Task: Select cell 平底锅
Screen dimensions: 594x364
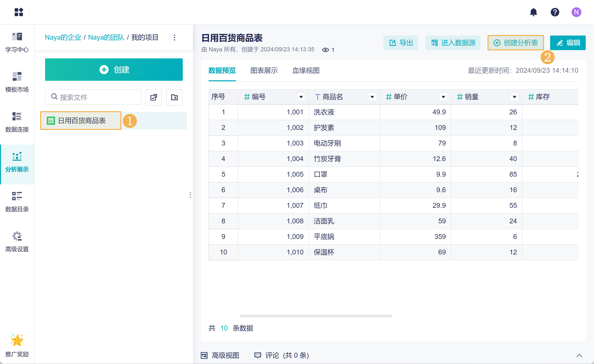Action: click(x=344, y=237)
